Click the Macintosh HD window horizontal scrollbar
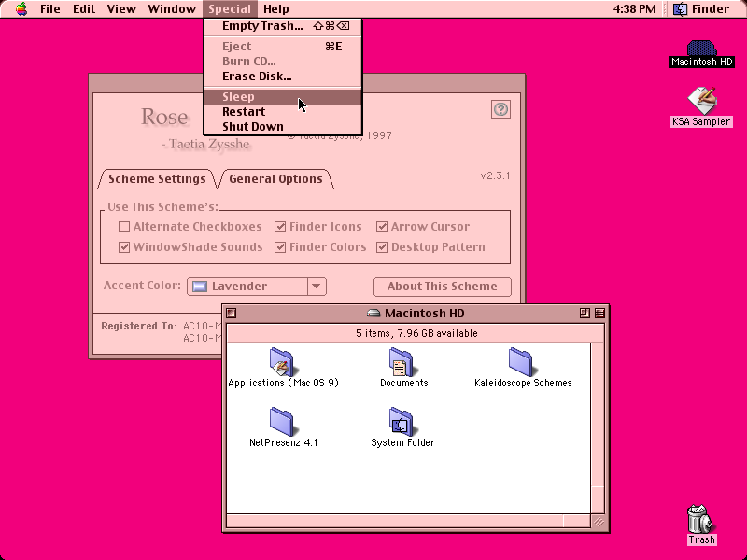The height and width of the screenshot is (560, 747). (408, 521)
